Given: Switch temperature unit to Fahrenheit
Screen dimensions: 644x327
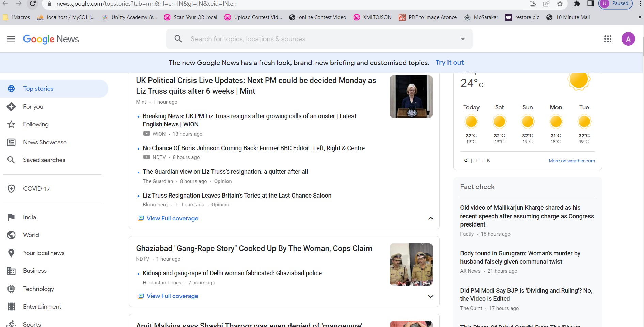Looking at the screenshot, I should coord(477,160).
